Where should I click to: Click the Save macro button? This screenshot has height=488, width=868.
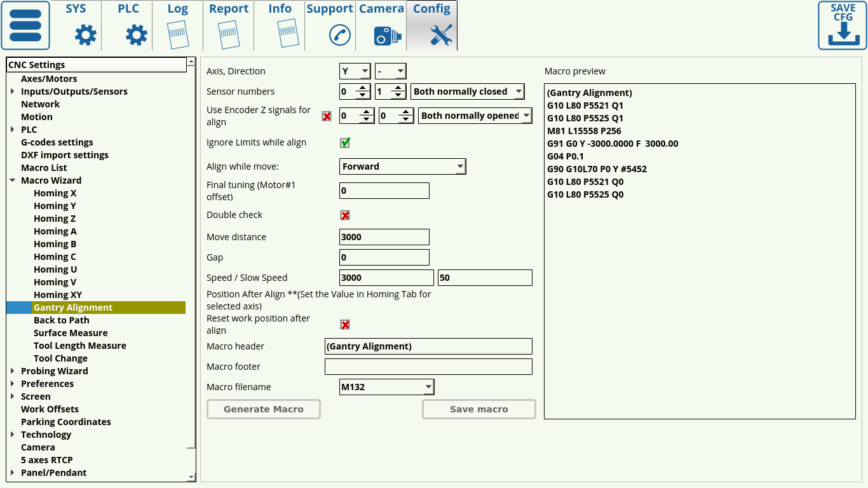tap(479, 409)
